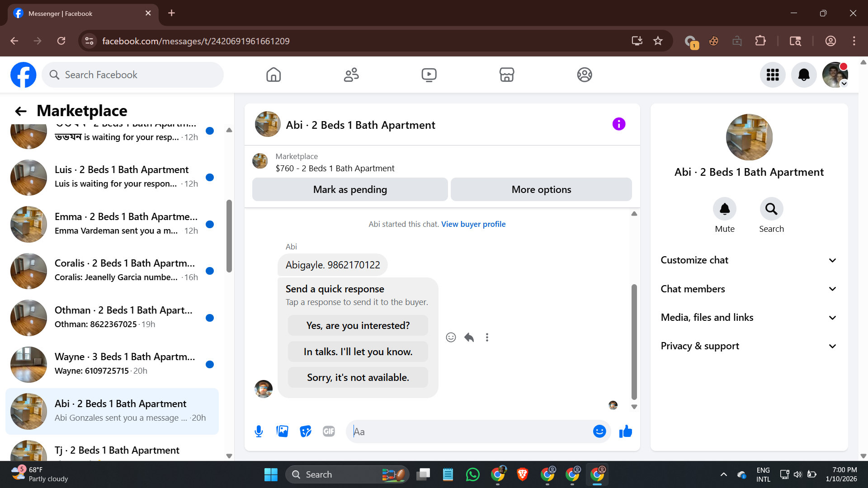Expand Customize chat section
This screenshot has width=868, height=488.
(x=749, y=260)
